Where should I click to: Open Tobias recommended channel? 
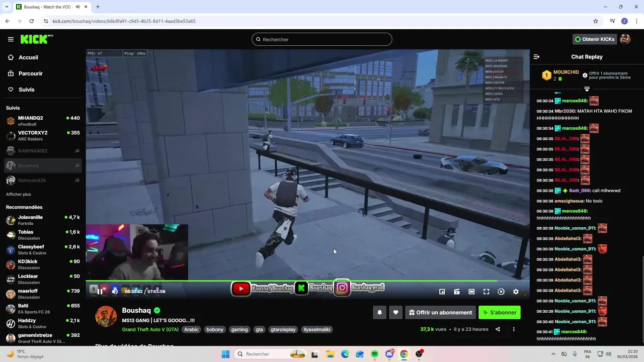pyautogui.click(x=43, y=235)
